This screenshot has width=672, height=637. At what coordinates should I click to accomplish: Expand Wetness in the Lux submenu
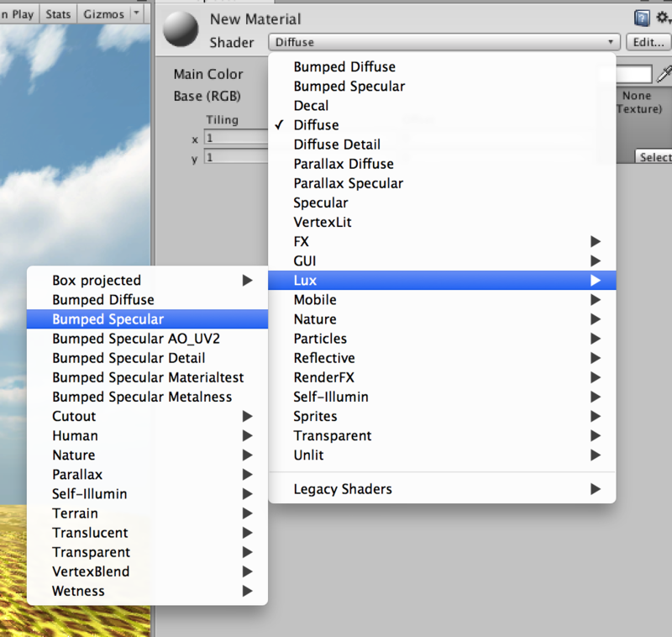[147, 591]
